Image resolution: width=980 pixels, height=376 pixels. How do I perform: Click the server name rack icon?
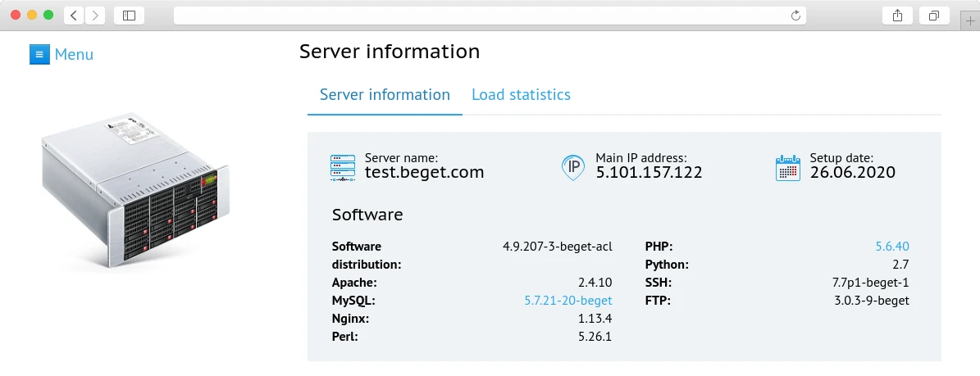point(343,167)
